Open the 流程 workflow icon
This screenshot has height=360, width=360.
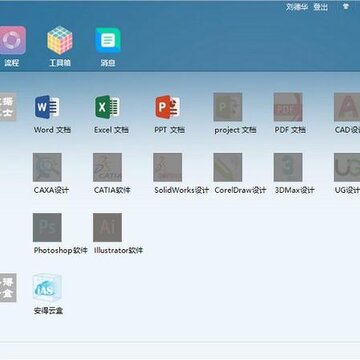12,40
